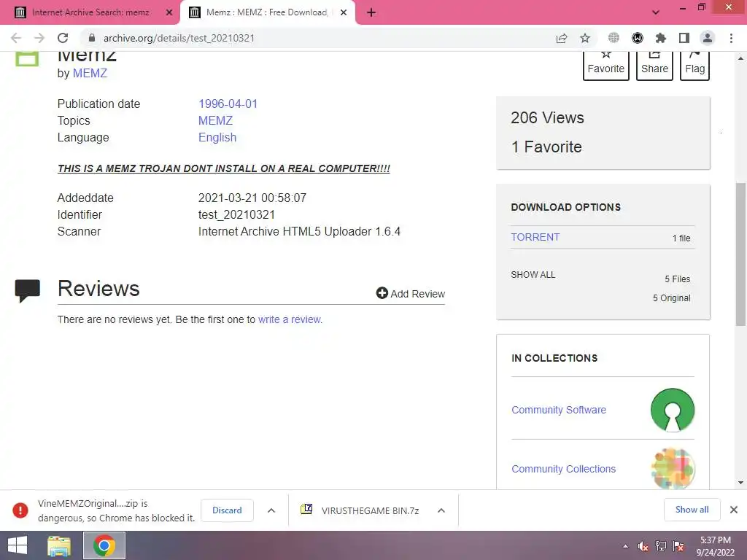Toggle the browser side panel icon
The width and height of the screenshot is (747, 560).
(x=684, y=38)
